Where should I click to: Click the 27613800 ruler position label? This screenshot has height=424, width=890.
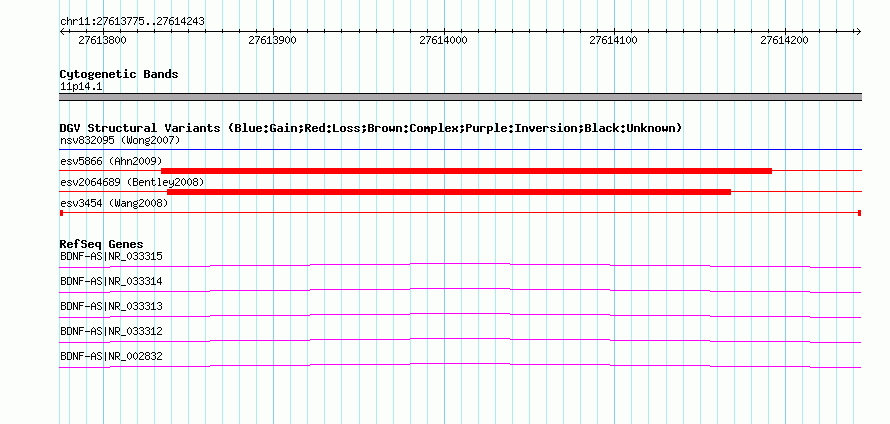tap(102, 40)
